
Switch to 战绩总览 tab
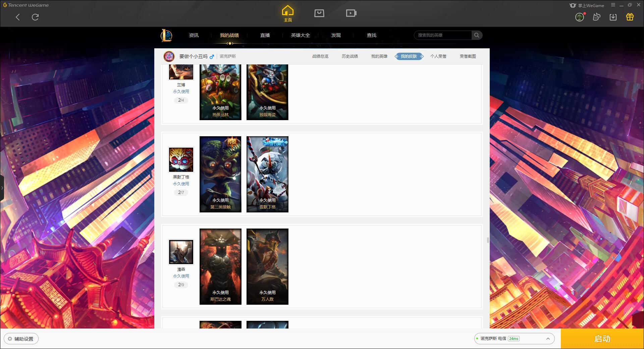click(x=320, y=56)
